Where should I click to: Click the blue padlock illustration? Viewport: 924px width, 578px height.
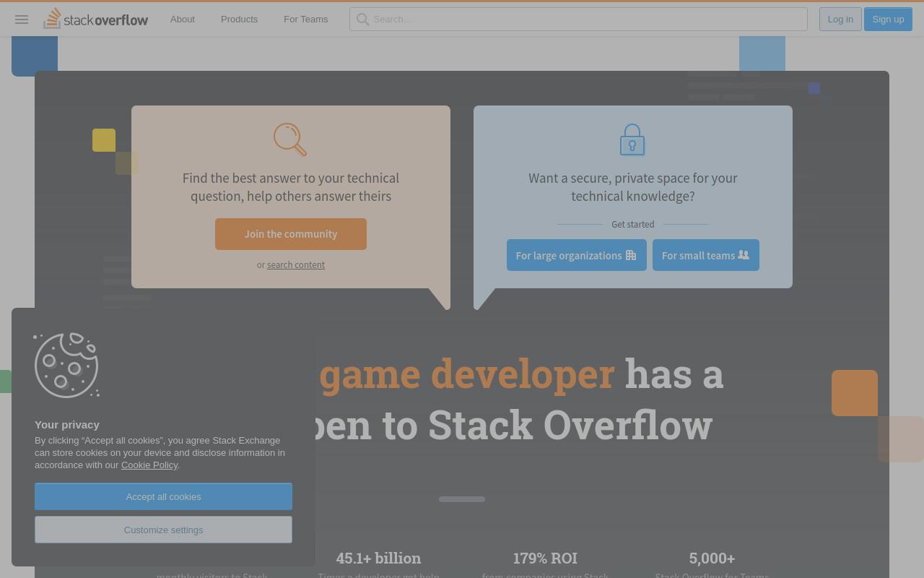[x=632, y=139]
